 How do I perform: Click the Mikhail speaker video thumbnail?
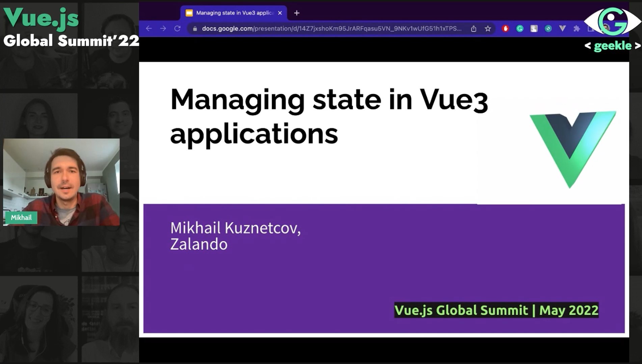tap(61, 182)
